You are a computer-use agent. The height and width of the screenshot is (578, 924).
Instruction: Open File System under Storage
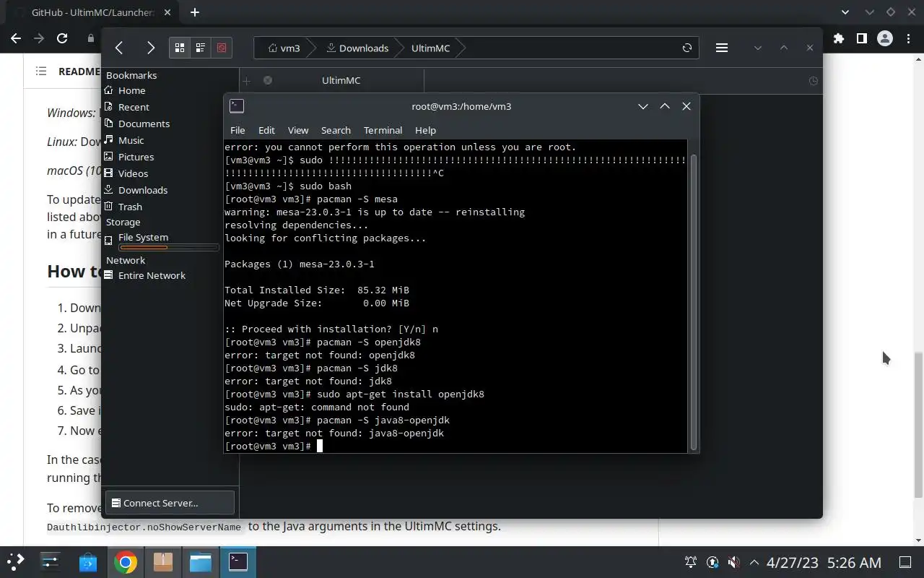coord(143,237)
